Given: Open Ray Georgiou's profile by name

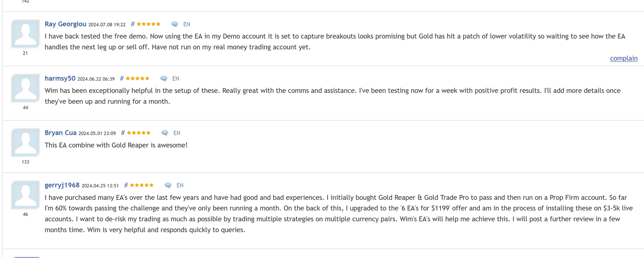Looking at the screenshot, I should 66,24.
